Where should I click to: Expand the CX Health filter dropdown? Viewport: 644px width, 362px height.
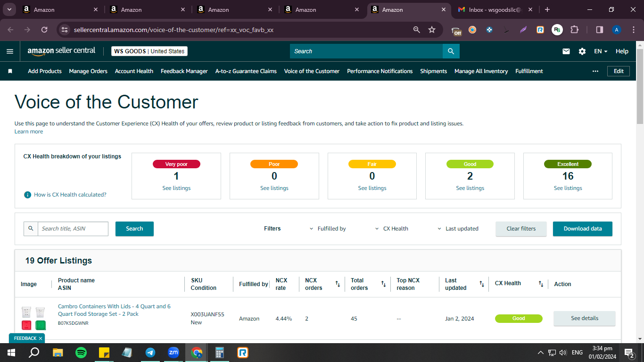392,229
